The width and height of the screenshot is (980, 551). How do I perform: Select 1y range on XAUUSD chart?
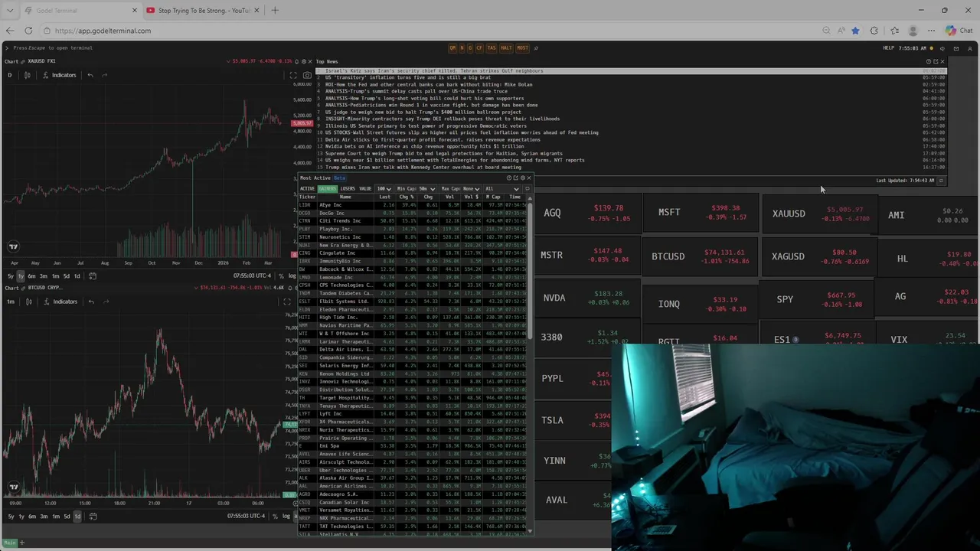[x=21, y=275]
